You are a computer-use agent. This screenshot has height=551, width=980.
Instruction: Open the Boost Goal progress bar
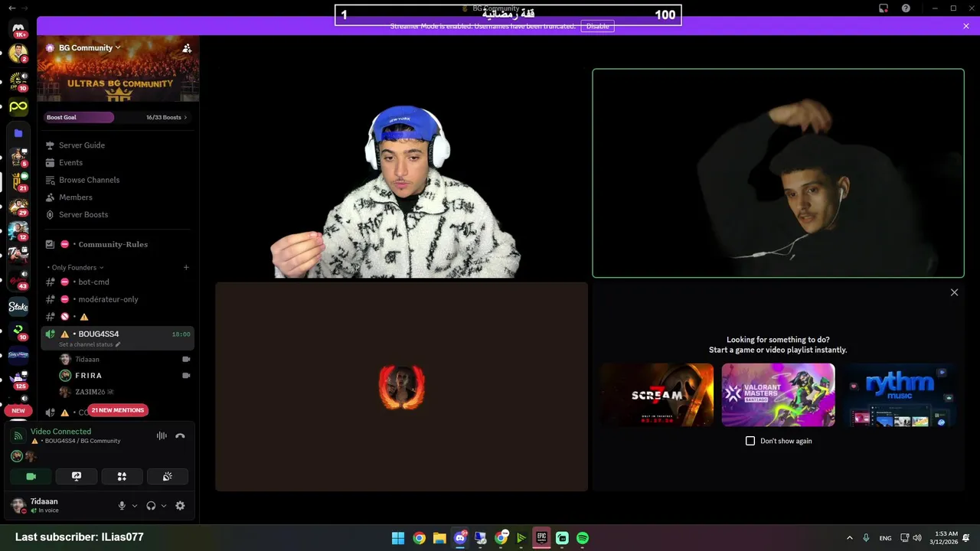(x=79, y=117)
